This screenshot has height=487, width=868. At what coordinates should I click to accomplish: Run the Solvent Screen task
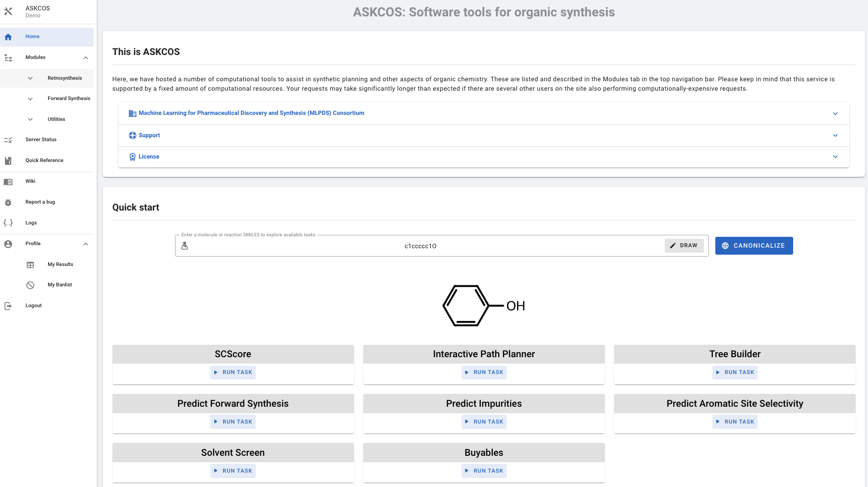(x=233, y=471)
